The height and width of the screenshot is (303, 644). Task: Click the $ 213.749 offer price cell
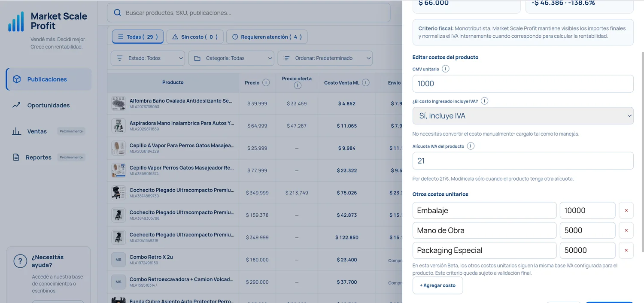(x=297, y=193)
